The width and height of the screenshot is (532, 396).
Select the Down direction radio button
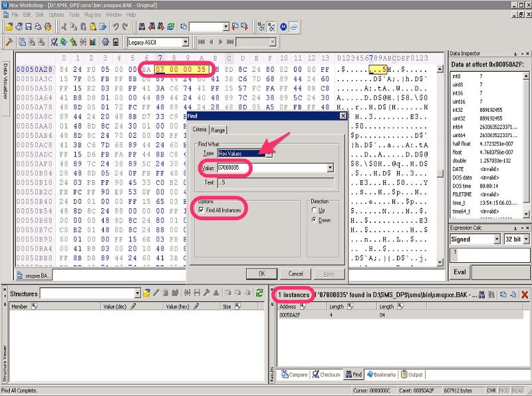(315, 220)
